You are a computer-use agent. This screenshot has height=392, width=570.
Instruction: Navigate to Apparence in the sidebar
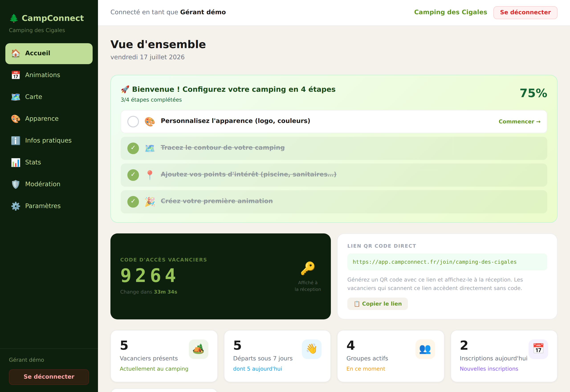(49, 119)
